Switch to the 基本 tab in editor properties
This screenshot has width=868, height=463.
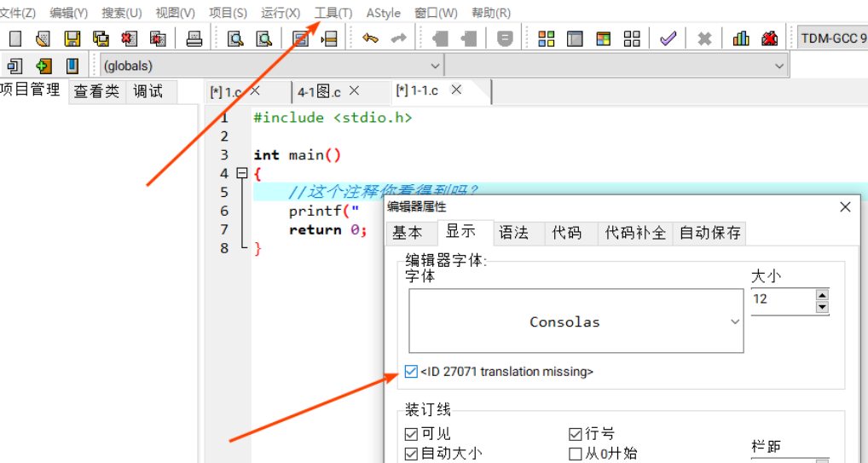click(411, 233)
